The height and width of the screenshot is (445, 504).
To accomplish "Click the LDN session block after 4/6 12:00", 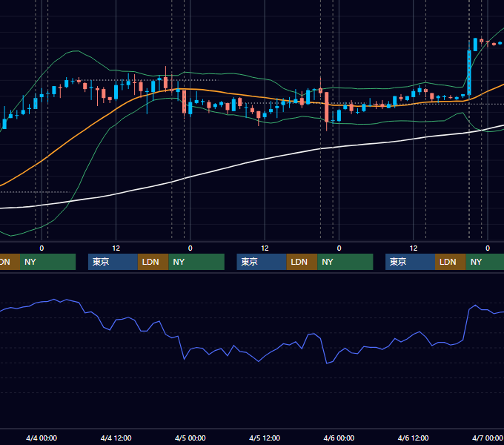I will 451,262.
